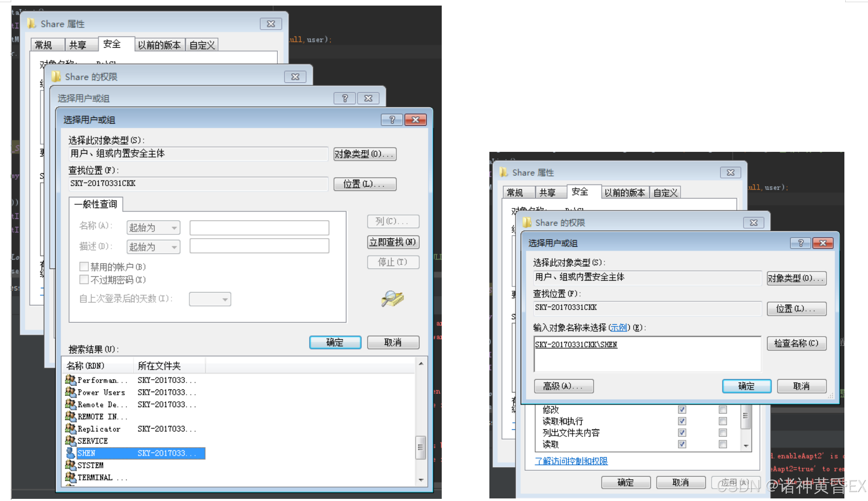The height and width of the screenshot is (501, 868).
Task: Toggle the 不过期密码 checkbox
Action: 84,280
